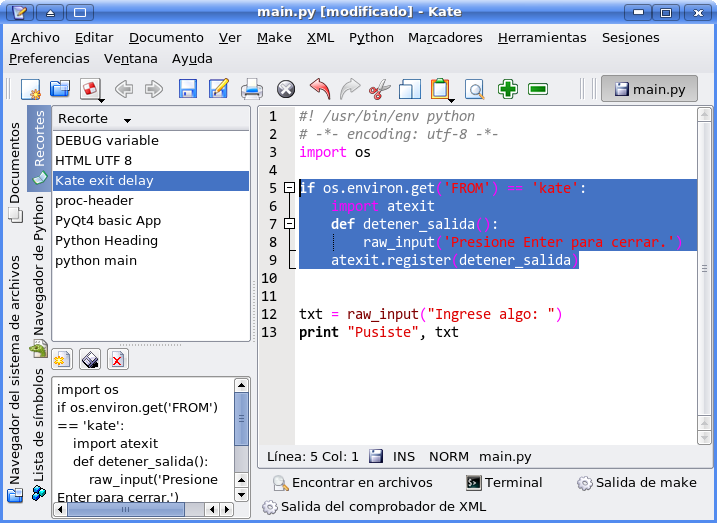Image resolution: width=717 pixels, height=523 pixels.
Task: Open the Documento menu
Action: (x=166, y=37)
